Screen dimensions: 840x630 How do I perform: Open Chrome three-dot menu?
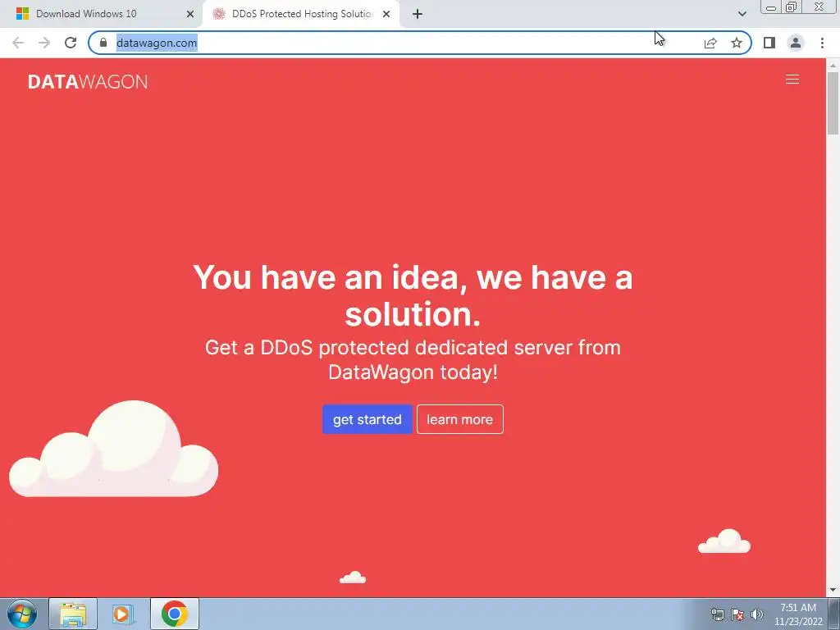(822, 43)
